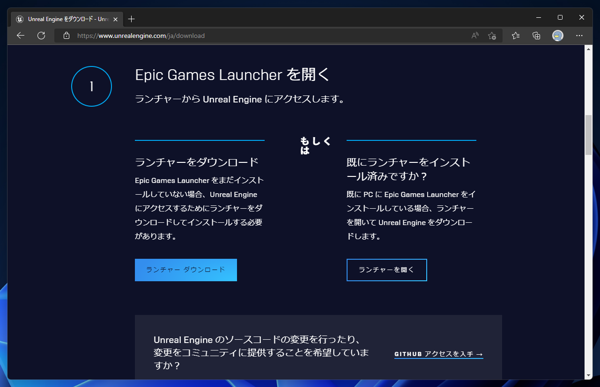Click the browser back arrow
Viewport: 600px width, 387px height.
(x=21, y=36)
